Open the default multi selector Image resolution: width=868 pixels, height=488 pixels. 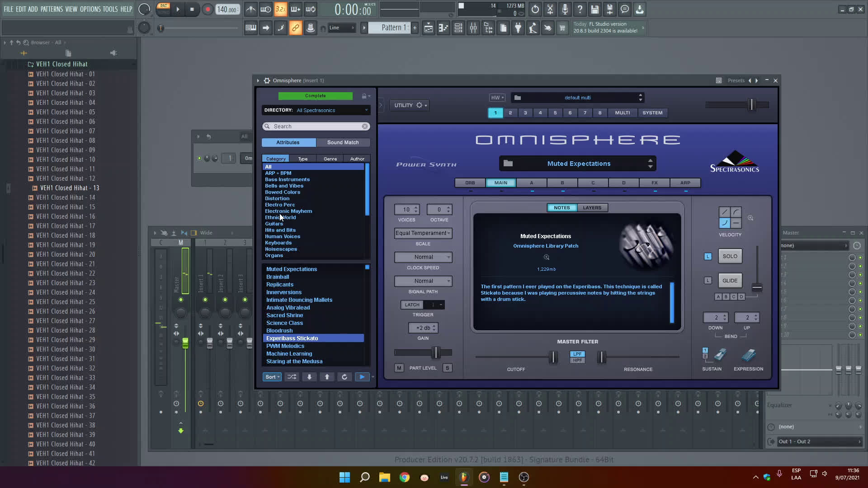[578, 98]
